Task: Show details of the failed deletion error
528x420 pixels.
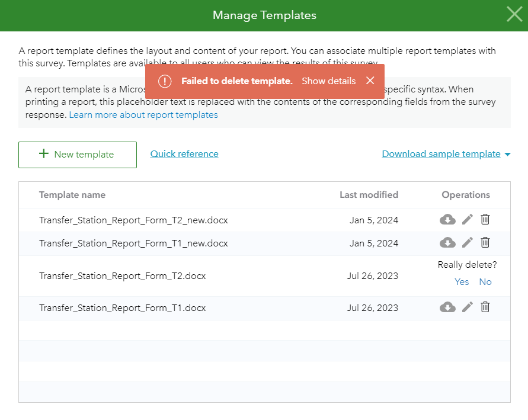Action: click(328, 82)
